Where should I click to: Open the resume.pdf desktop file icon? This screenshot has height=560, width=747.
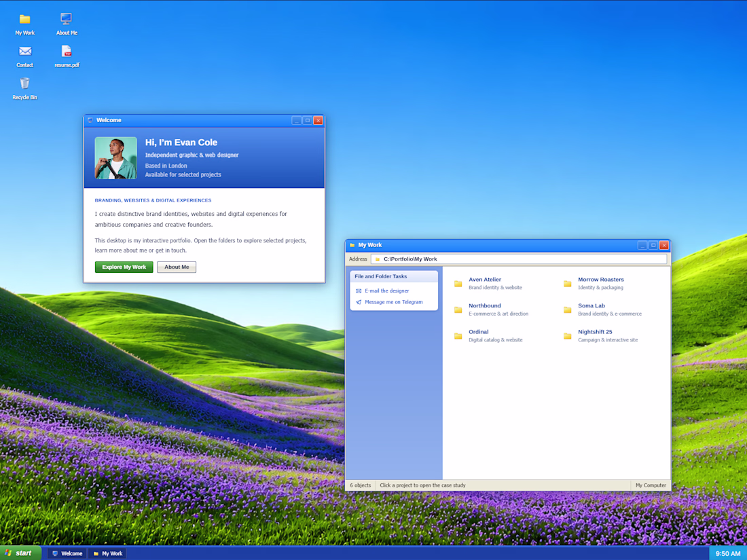[x=67, y=51]
